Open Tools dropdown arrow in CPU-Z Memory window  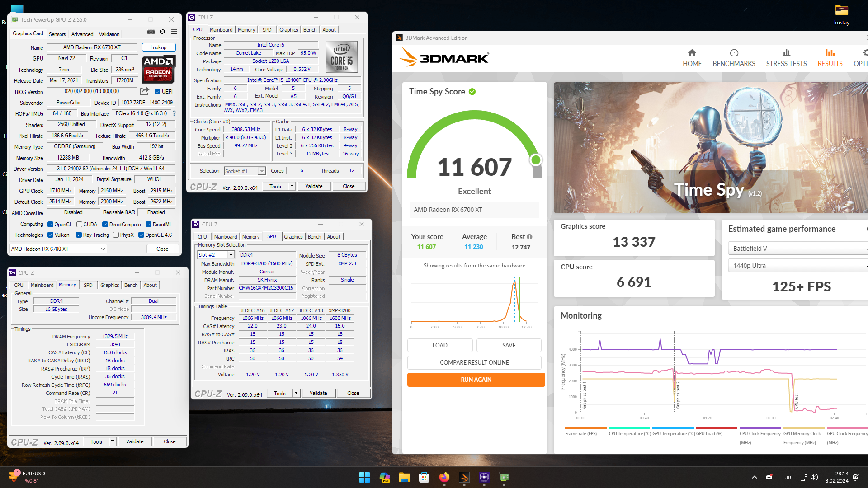point(113,441)
